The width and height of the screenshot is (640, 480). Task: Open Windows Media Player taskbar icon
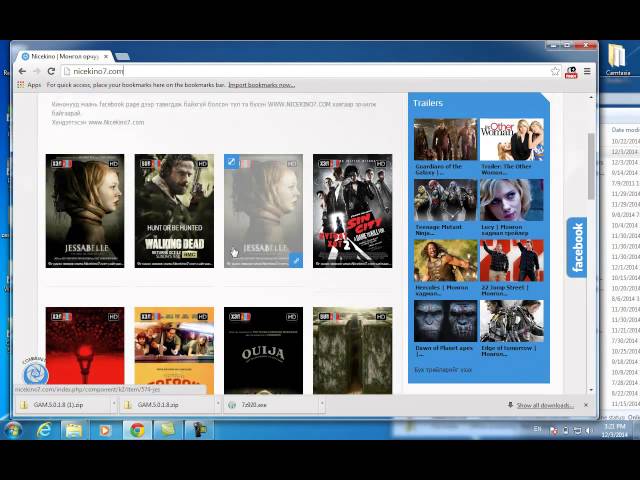105,430
